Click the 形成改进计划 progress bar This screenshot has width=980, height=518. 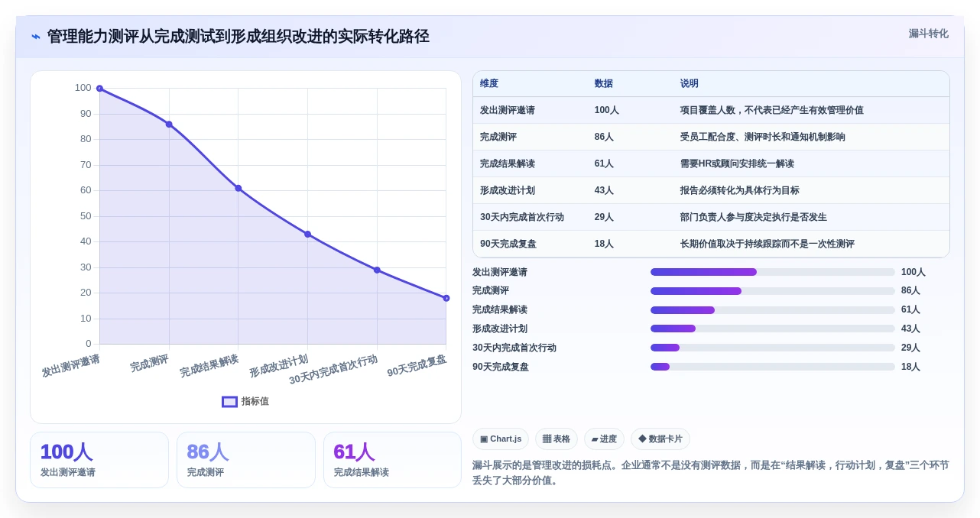772,329
